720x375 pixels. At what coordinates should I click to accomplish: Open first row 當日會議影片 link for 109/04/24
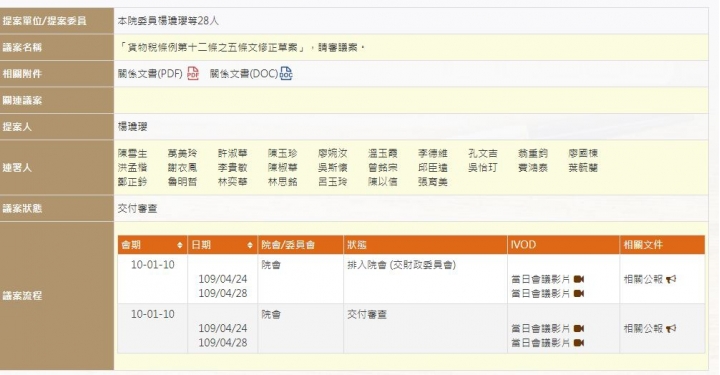click(x=540, y=279)
